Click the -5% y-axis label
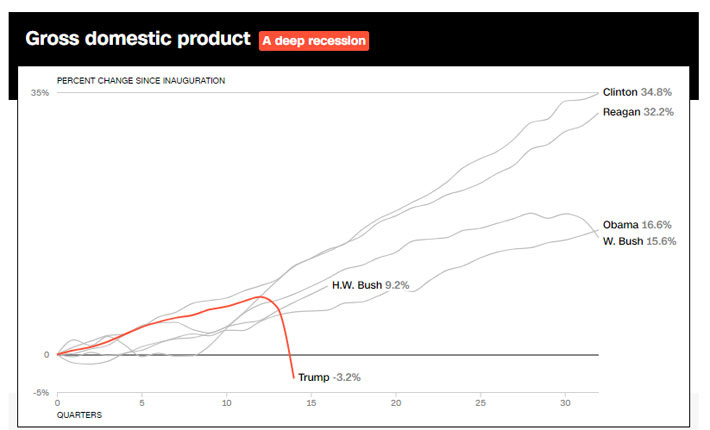This screenshot has height=430, width=710. coord(41,392)
